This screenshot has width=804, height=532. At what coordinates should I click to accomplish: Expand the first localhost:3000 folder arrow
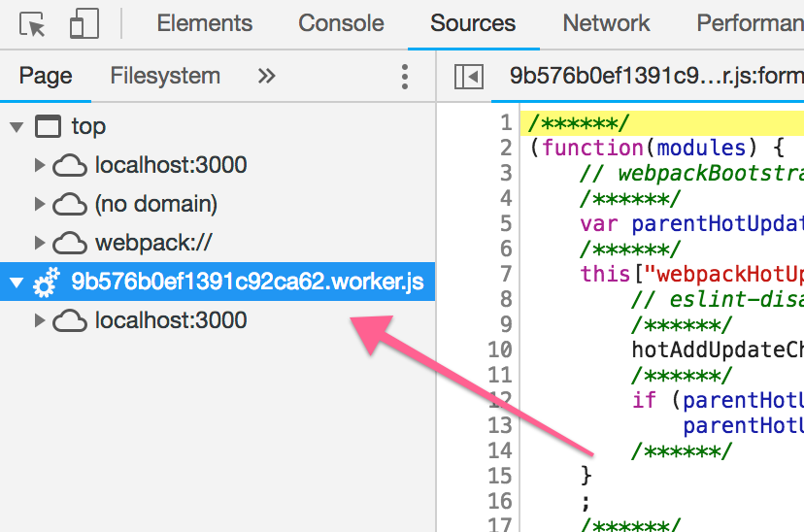[x=40, y=165]
